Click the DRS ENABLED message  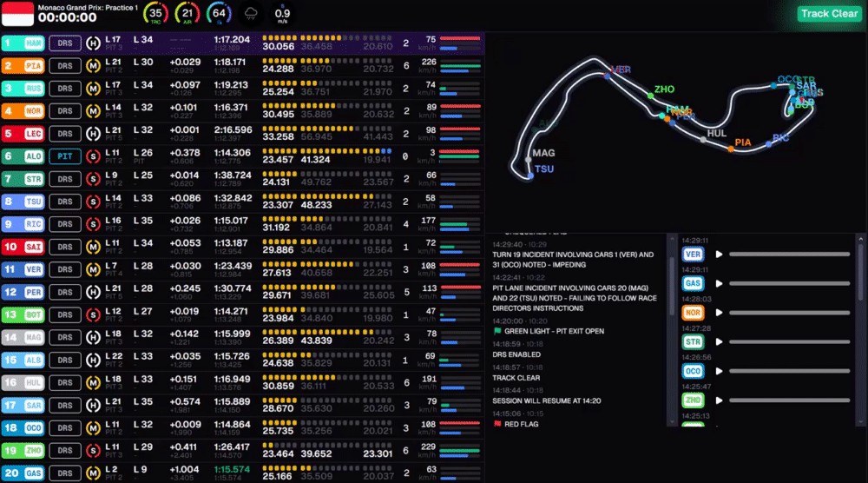[516, 354]
